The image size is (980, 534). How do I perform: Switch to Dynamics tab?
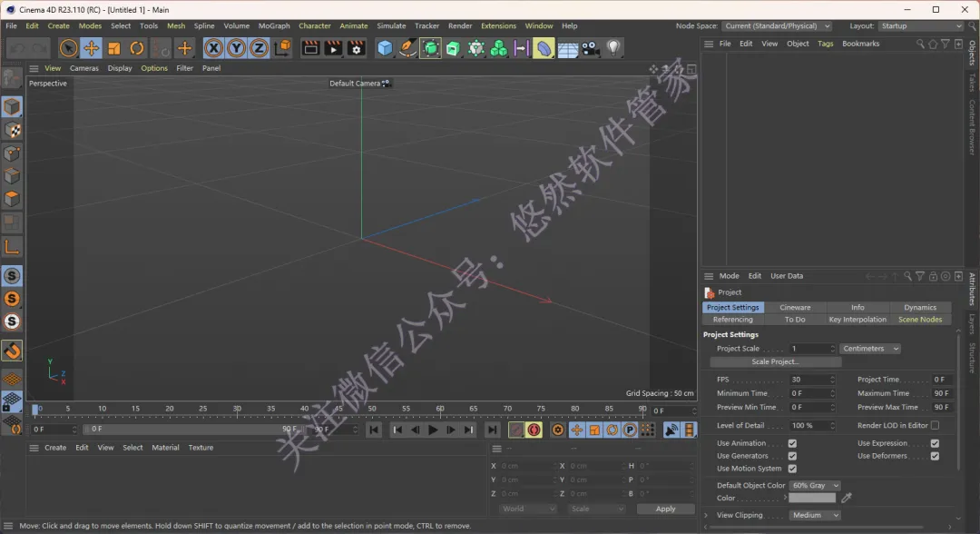920,308
